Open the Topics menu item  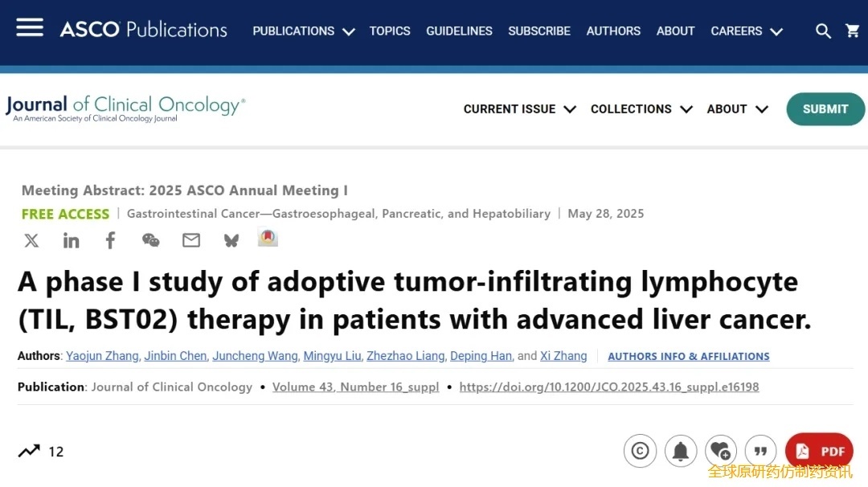coord(390,31)
